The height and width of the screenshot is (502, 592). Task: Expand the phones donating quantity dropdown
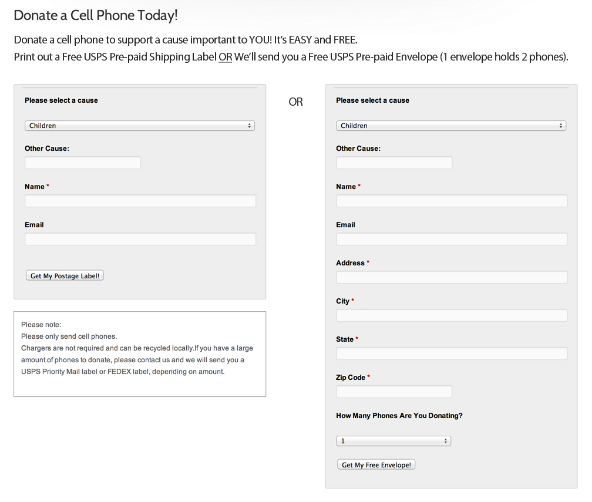[x=393, y=441]
